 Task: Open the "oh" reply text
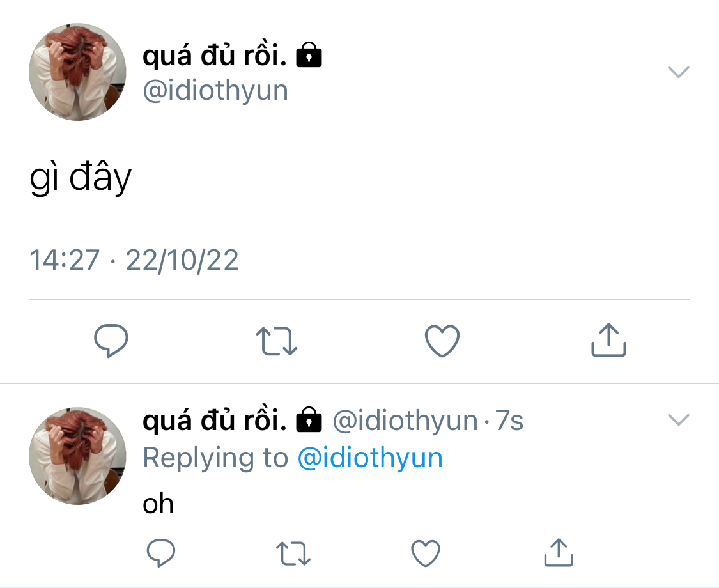click(158, 504)
